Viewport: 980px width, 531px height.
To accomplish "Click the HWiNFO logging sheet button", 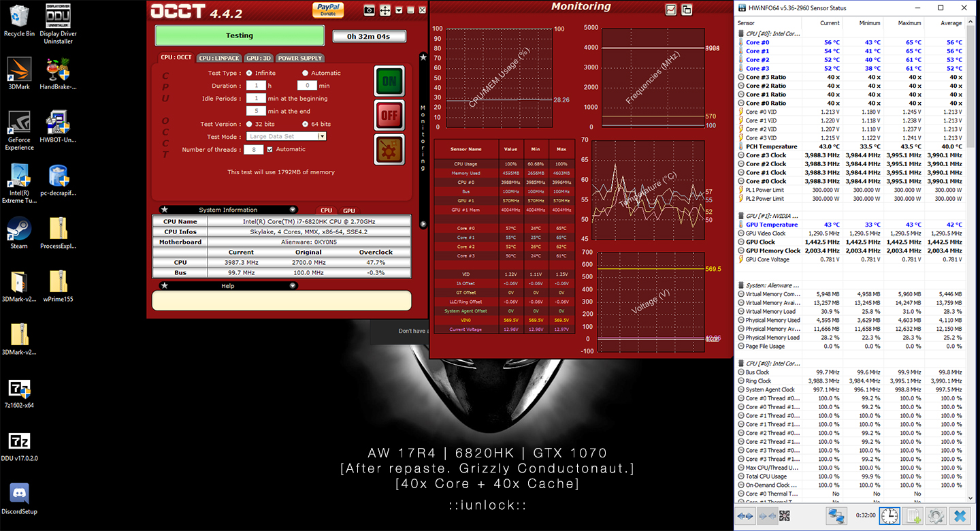I will pyautogui.click(x=913, y=516).
